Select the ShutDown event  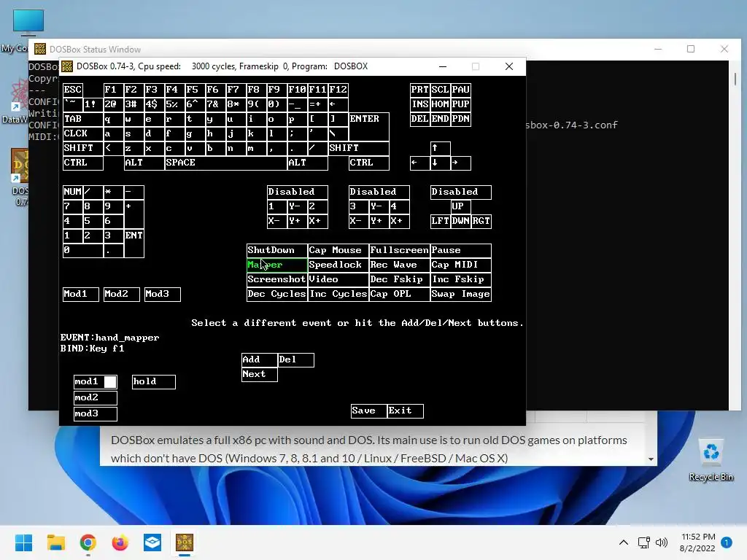276,251
